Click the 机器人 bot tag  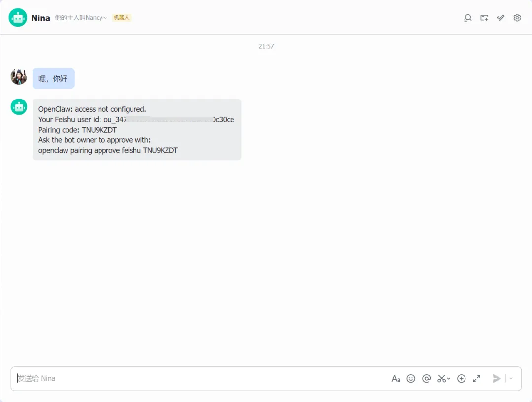point(122,18)
